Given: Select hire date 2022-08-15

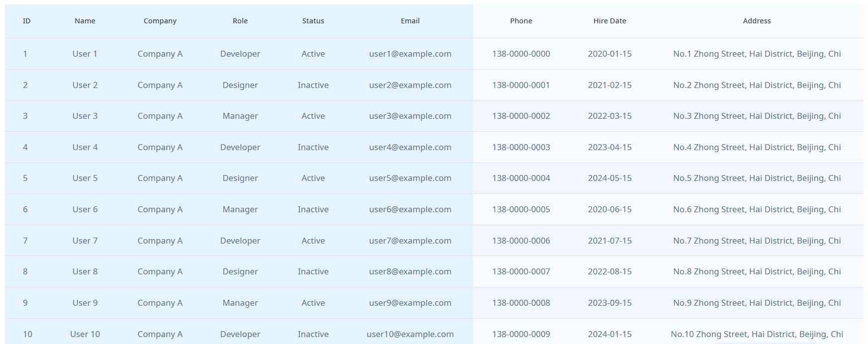Looking at the screenshot, I should click(x=610, y=271).
